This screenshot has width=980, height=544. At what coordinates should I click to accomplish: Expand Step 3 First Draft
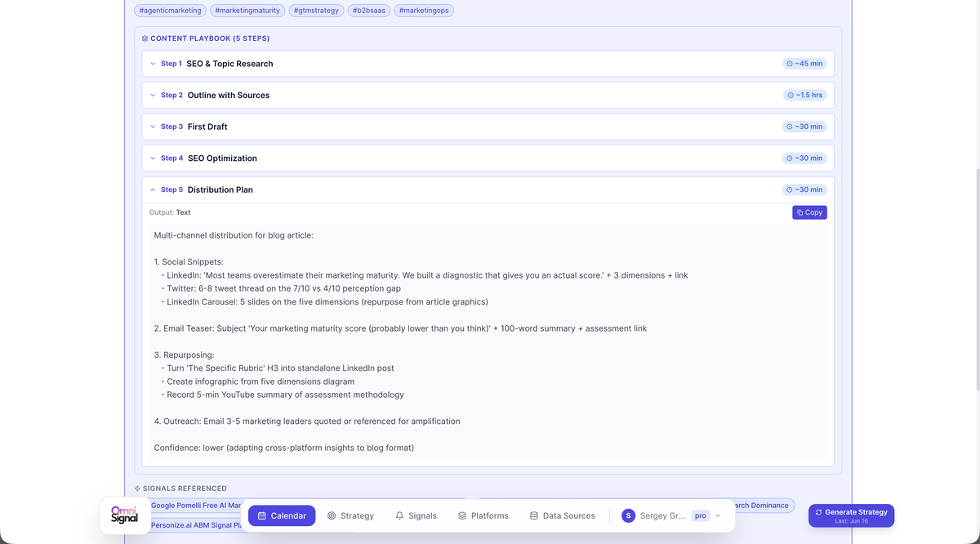click(x=488, y=127)
